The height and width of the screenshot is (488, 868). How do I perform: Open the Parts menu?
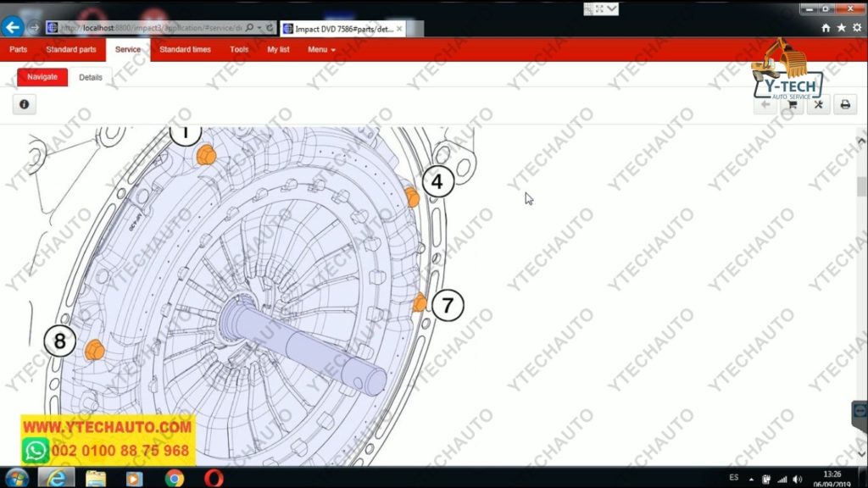tap(19, 49)
